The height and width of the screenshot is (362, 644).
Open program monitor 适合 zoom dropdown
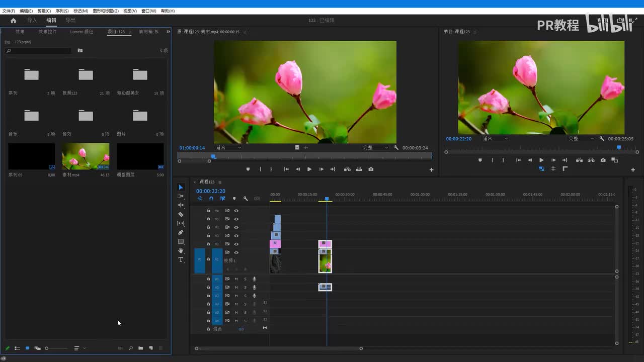coord(495,139)
